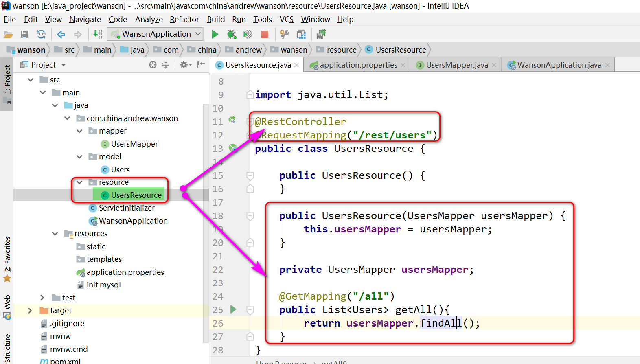640x364 pixels.
Task: Click the SDK configuration icon at the toolbar's end
Action: click(x=321, y=35)
